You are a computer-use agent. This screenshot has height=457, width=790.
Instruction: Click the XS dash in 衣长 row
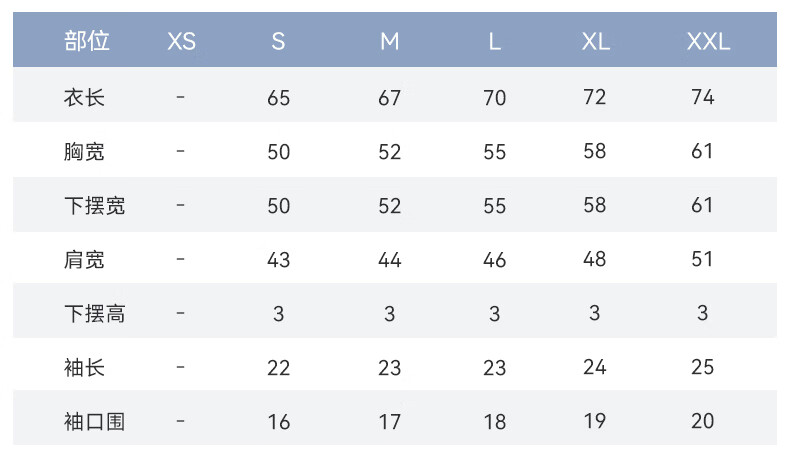tap(180, 97)
